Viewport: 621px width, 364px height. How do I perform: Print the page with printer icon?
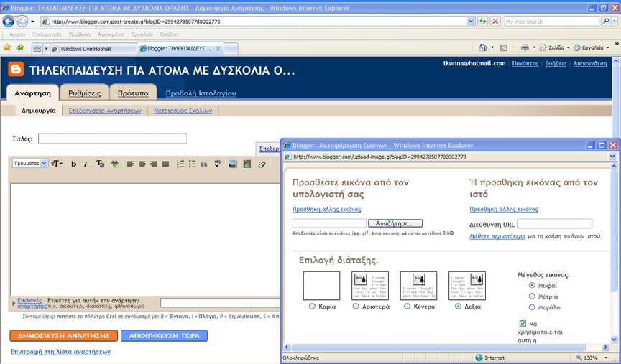click(x=525, y=47)
